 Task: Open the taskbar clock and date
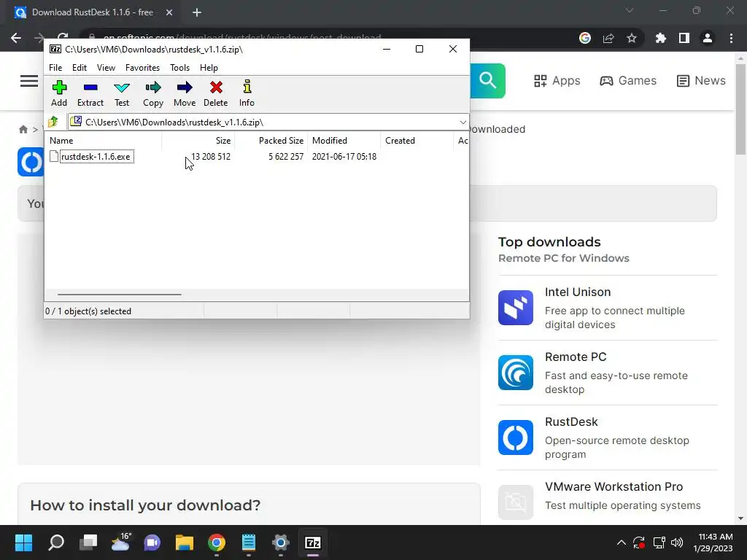point(713,542)
